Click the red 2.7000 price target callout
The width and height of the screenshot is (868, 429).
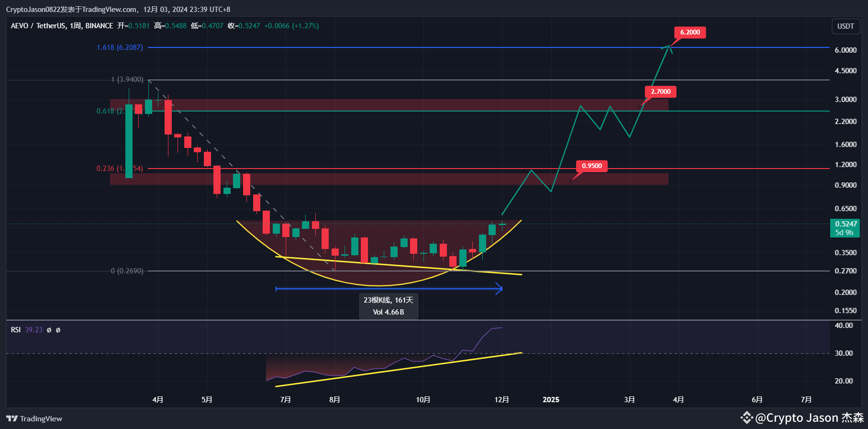pyautogui.click(x=660, y=91)
